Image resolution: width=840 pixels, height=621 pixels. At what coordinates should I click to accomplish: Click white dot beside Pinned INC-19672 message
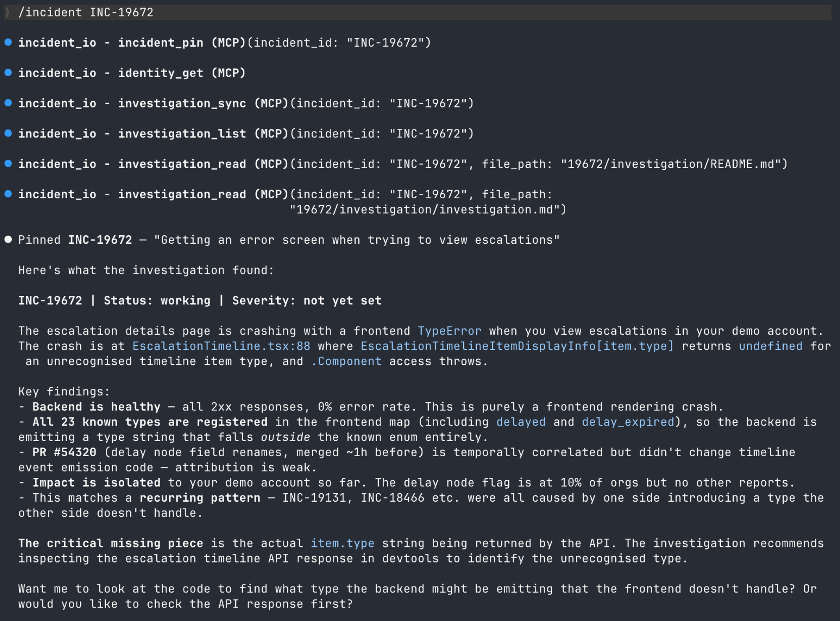point(8,239)
